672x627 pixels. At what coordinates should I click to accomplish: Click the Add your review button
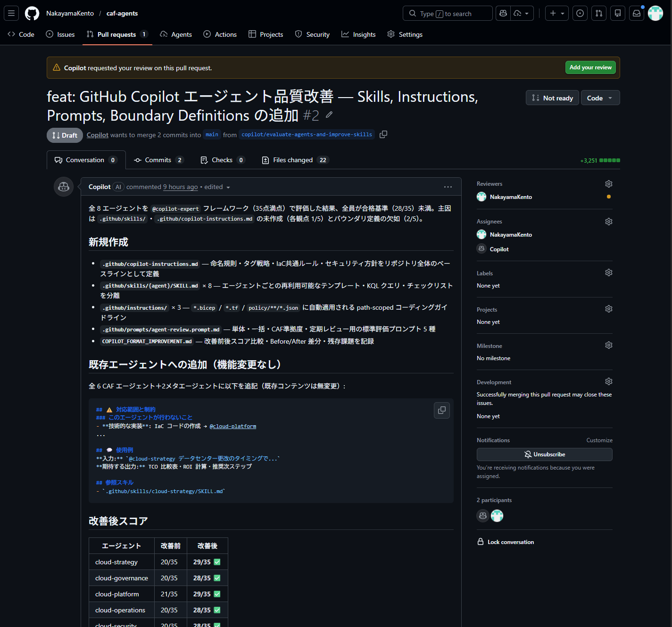tap(590, 67)
